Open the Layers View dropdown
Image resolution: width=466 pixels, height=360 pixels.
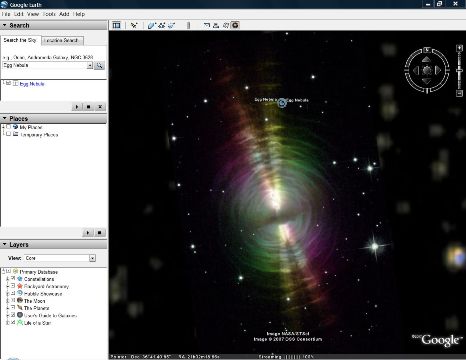(x=92, y=258)
